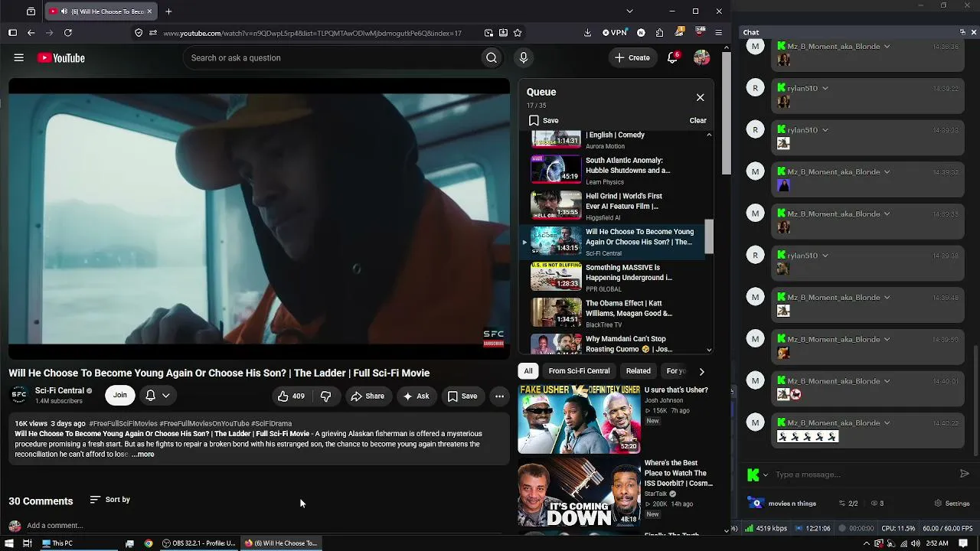
Task: Open YouTube notifications bell
Action: [x=673, y=58]
